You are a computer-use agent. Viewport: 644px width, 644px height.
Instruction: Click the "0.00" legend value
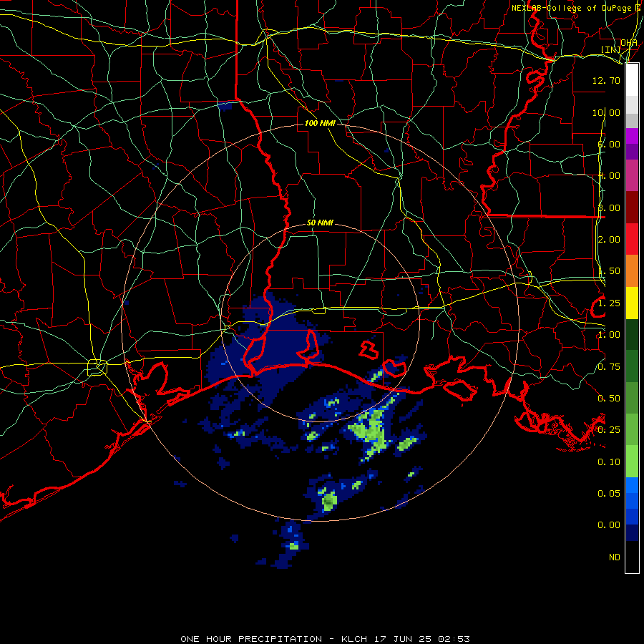(x=608, y=525)
